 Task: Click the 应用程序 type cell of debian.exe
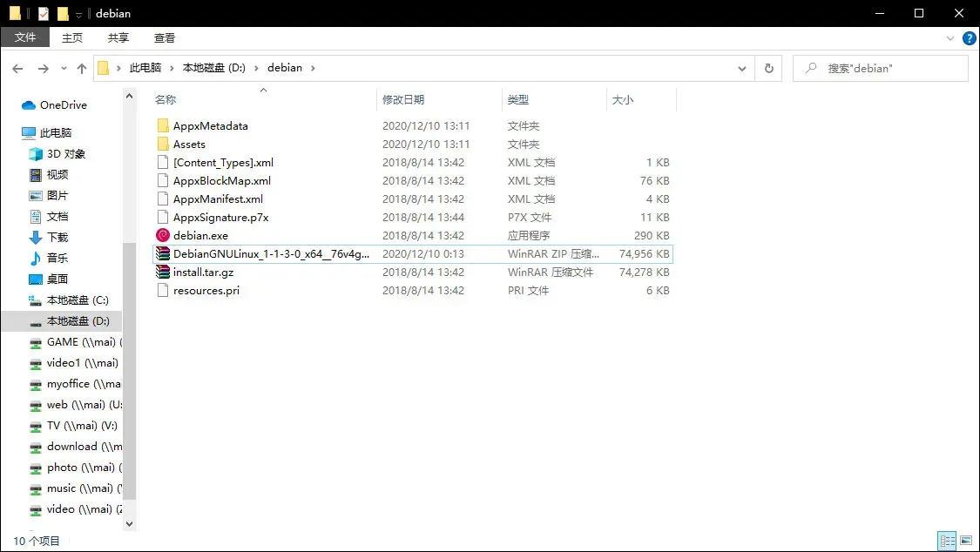coord(529,235)
